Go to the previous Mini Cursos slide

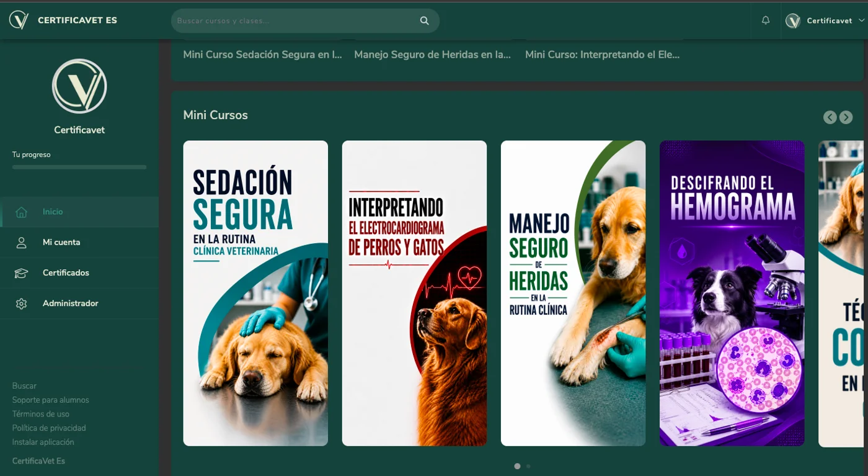click(x=830, y=117)
